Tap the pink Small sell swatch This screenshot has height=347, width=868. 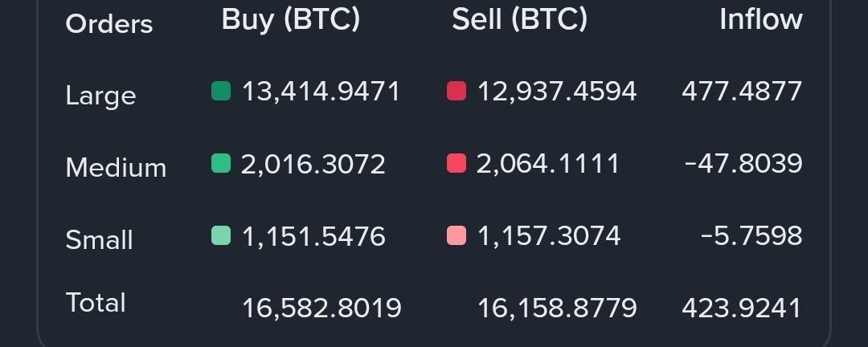[x=457, y=235]
